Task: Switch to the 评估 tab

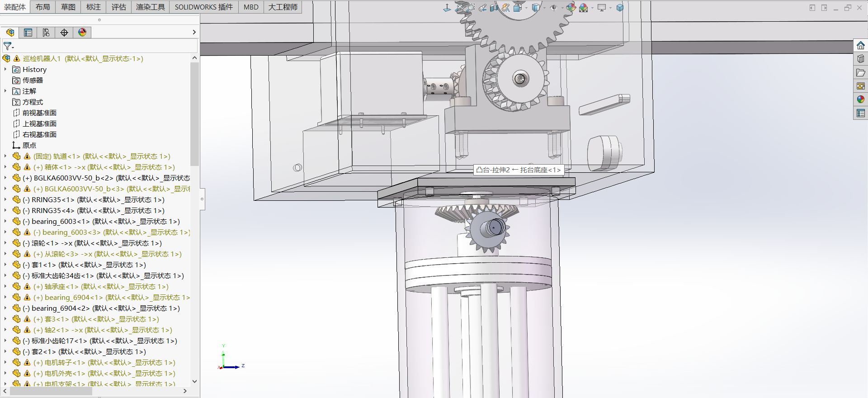Action: (x=119, y=7)
